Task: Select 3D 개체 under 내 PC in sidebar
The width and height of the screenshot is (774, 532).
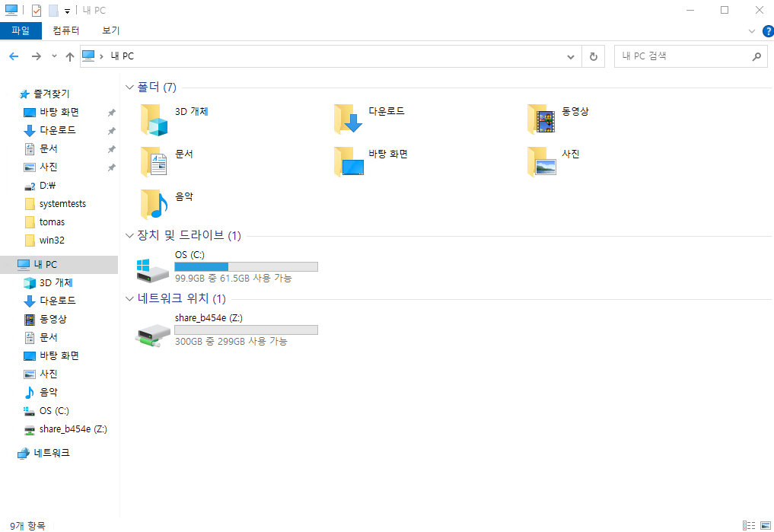Action: 56,283
